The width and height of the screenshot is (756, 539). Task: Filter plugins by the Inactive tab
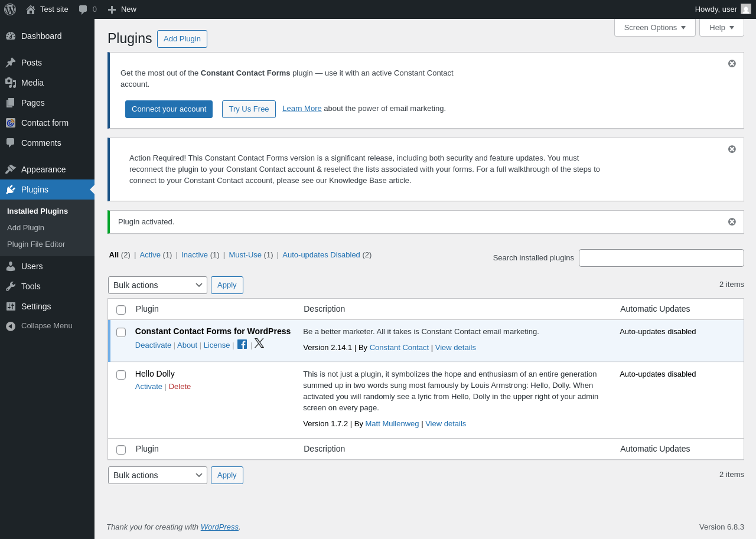[x=194, y=255]
